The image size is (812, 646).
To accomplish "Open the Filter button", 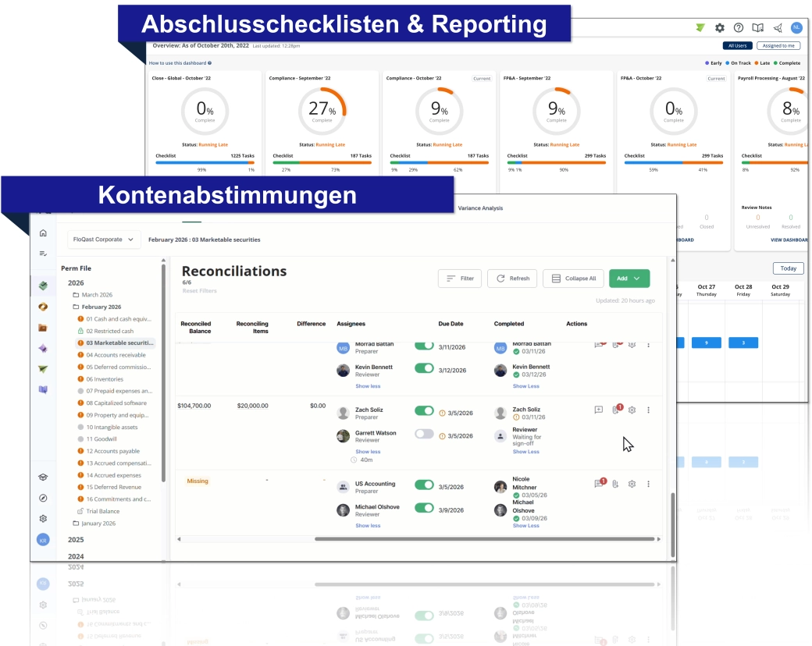I will (460, 279).
